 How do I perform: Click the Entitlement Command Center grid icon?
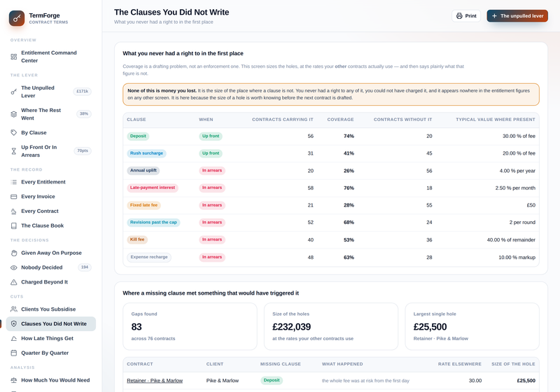(x=13, y=57)
